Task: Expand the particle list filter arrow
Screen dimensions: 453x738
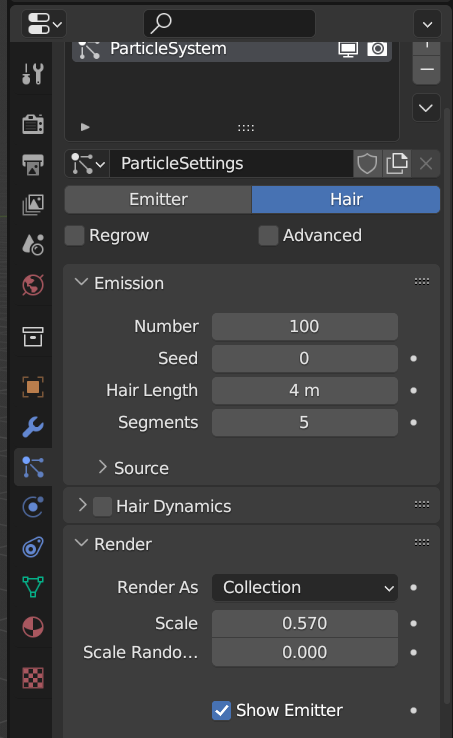Action: [85, 127]
